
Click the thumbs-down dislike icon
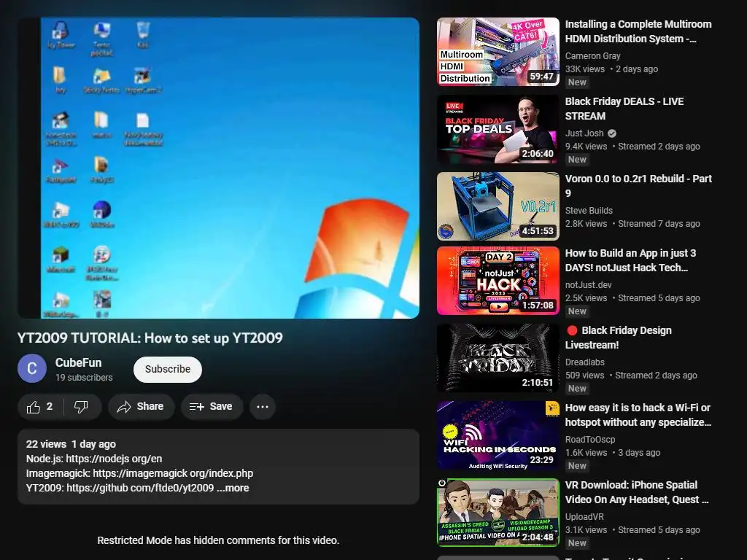(x=81, y=407)
